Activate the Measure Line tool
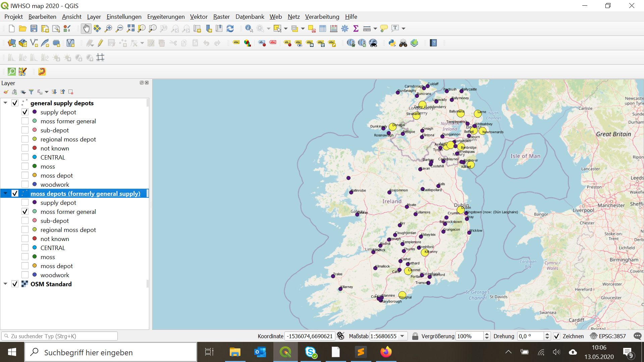Viewport: 644px width, 362px height. pos(367,28)
